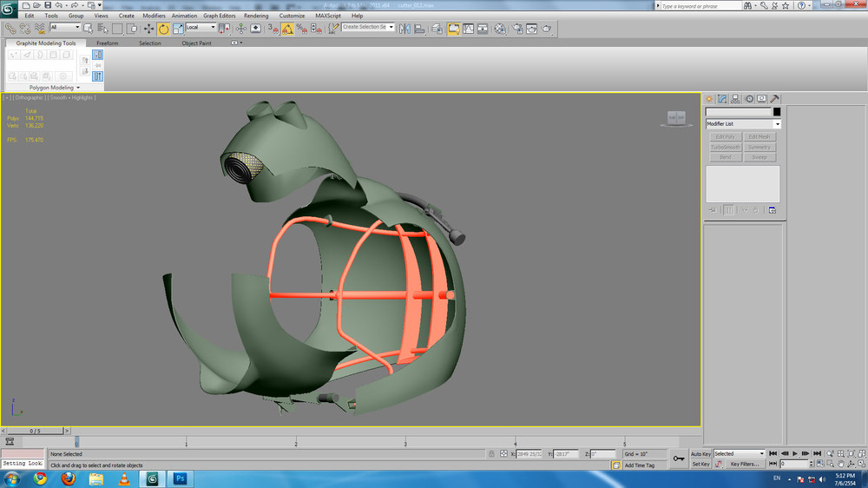This screenshot has width=868, height=488.
Task: Expand the Polygon Modeling panel
Action: point(54,88)
